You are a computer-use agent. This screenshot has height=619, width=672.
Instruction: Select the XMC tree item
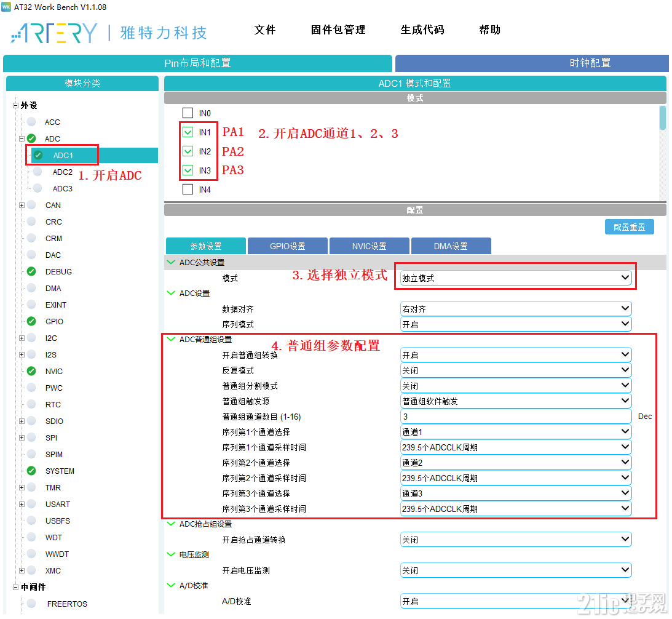(x=53, y=570)
